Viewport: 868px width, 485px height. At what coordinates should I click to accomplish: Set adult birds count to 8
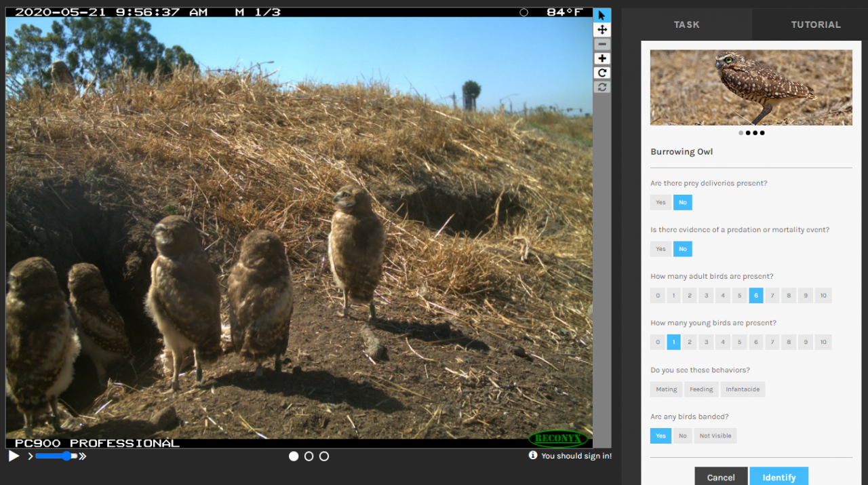click(x=789, y=295)
